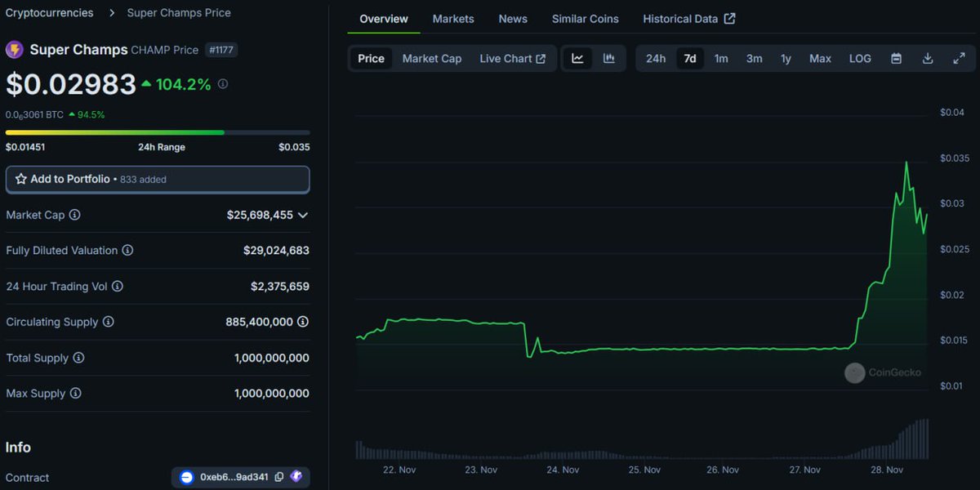This screenshot has height=490, width=980.
Task: Click the BTC price 0.0₆3061 BTC
Action: pyautogui.click(x=34, y=115)
